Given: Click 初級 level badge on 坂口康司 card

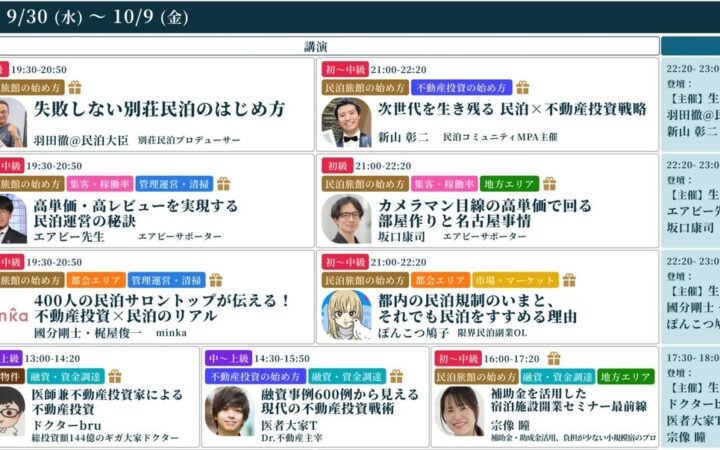Looking at the screenshot, I should (338, 166).
